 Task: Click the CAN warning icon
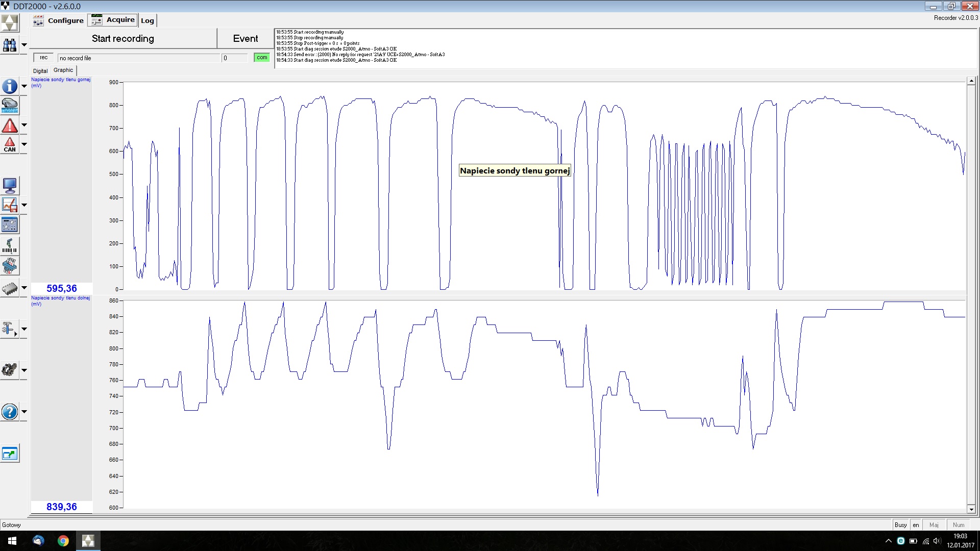[x=10, y=144]
